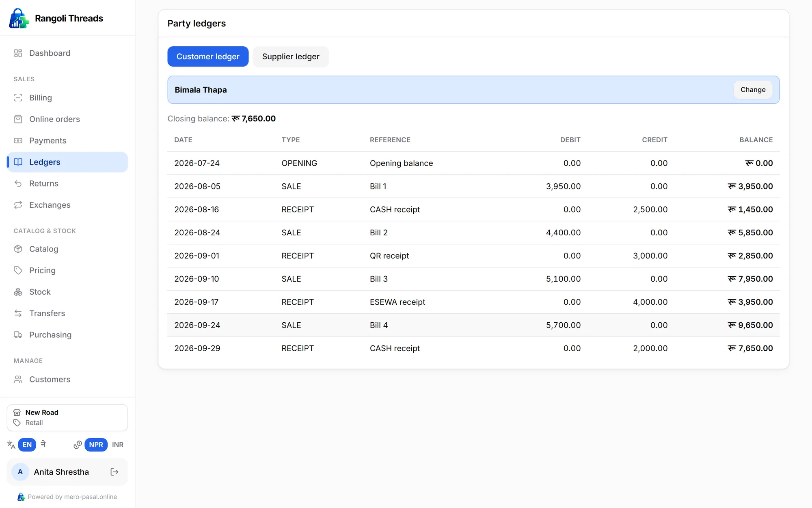Click the QR receipt reference
Image resolution: width=812 pixels, height=508 pixels.
tap(389, 256)
